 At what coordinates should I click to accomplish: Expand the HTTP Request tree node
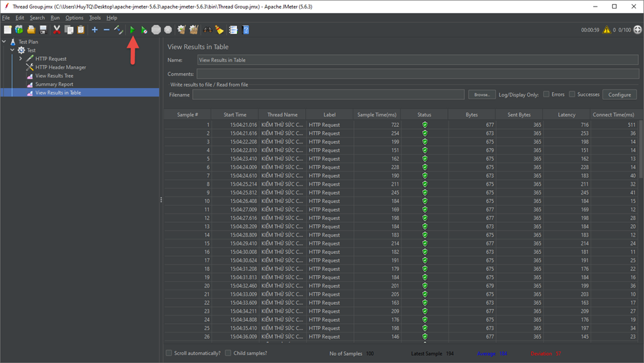20,59
